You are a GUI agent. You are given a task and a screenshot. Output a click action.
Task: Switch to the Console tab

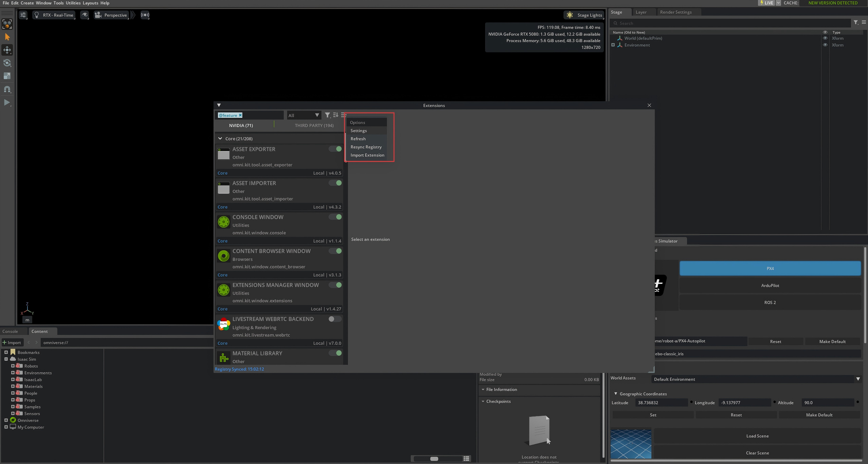[x=10, y=331]
